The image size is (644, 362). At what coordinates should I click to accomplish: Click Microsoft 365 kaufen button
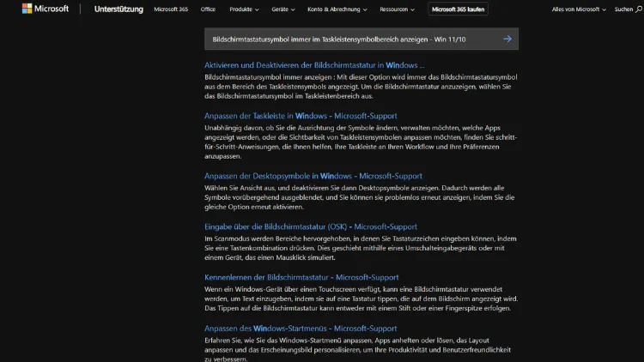click(458, 9)
